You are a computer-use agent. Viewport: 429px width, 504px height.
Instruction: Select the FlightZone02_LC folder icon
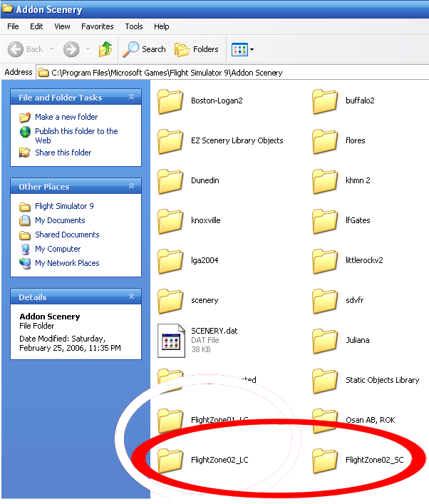pyautogui.click(x=170, y=461)
